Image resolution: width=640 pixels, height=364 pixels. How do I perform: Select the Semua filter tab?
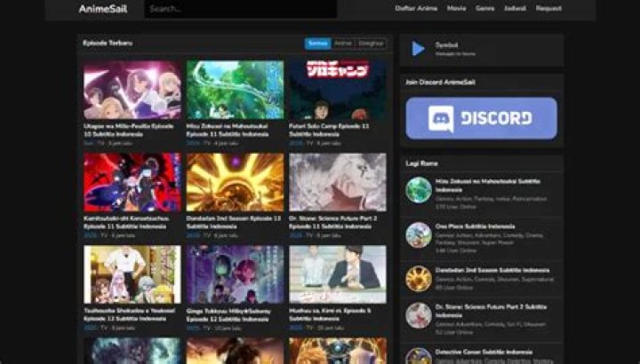[317, 44]
